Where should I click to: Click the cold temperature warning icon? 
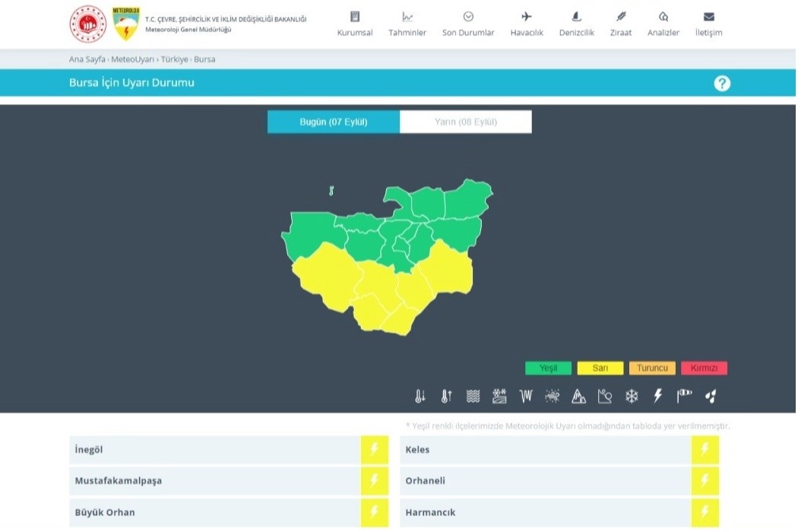420,396
